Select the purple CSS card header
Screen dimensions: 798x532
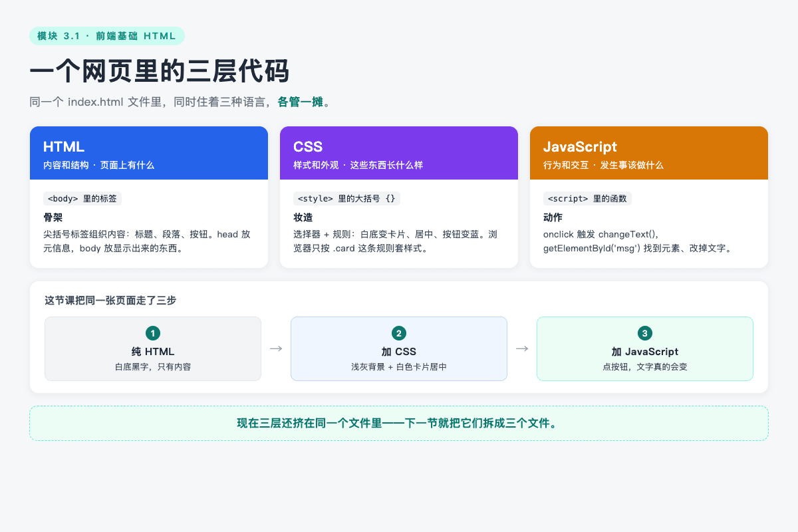pyautogui.click(x=399, y=153)
